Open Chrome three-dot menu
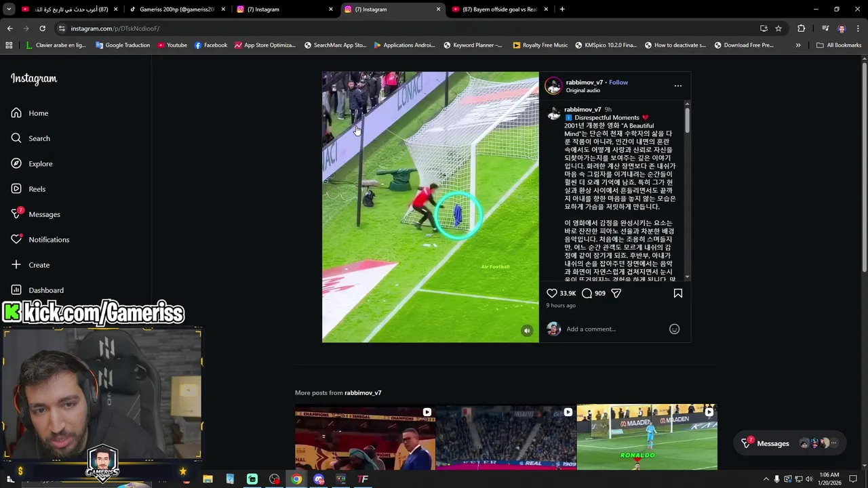The image size is (868, 488). pyautogui.click(x=859, y=28)
